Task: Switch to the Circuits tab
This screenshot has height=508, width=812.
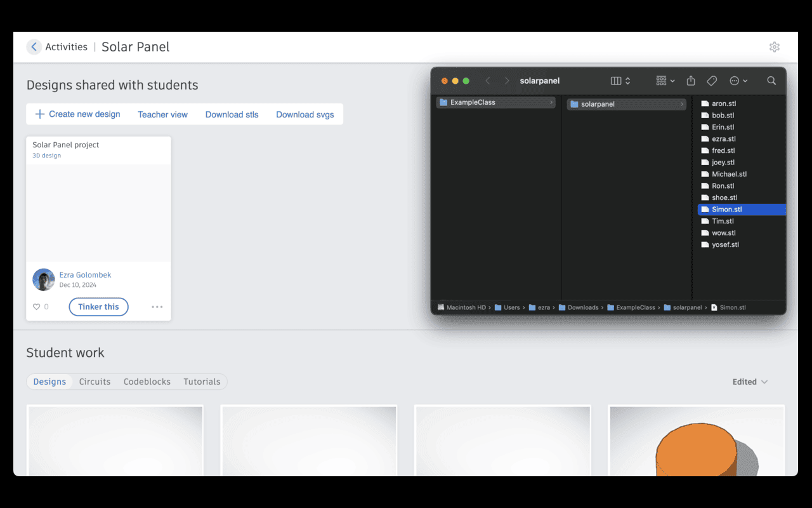Action: pos(95,382)
